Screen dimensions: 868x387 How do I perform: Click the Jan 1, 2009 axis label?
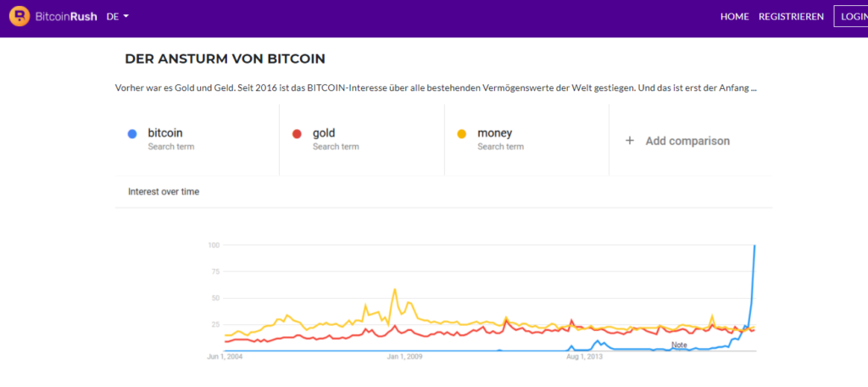404,356
